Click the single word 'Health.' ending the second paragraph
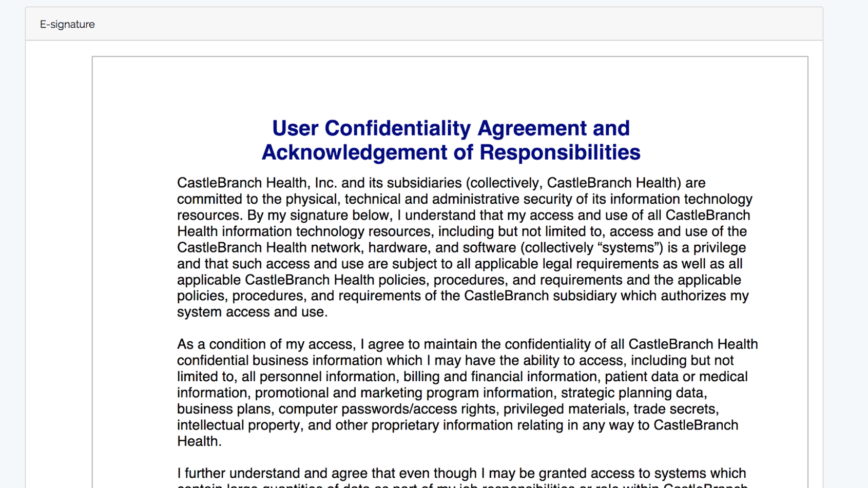Image resolution: width=868 pixels, height=488 pixels. click(199, 441)
